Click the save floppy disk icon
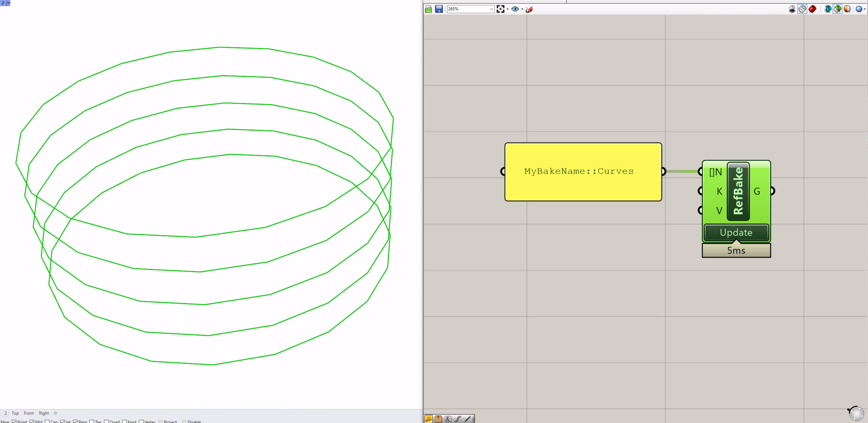The width and height of the screenshot is (868, 423). (439, 9)
